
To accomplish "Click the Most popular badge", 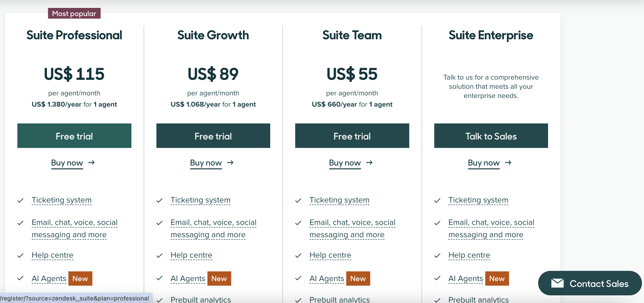I will [x=74, y=13].
